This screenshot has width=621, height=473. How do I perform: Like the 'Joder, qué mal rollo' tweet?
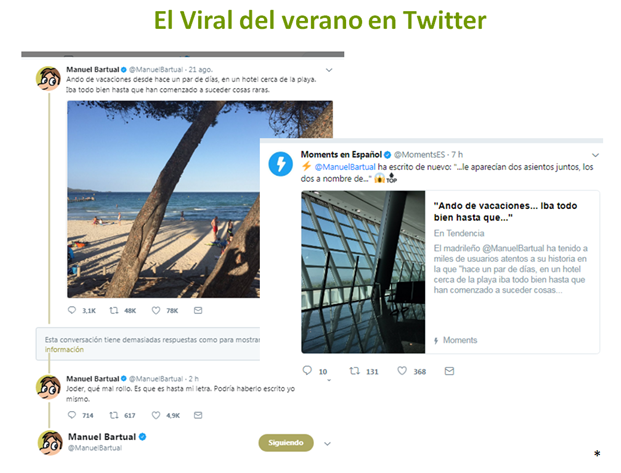[156, 415]
